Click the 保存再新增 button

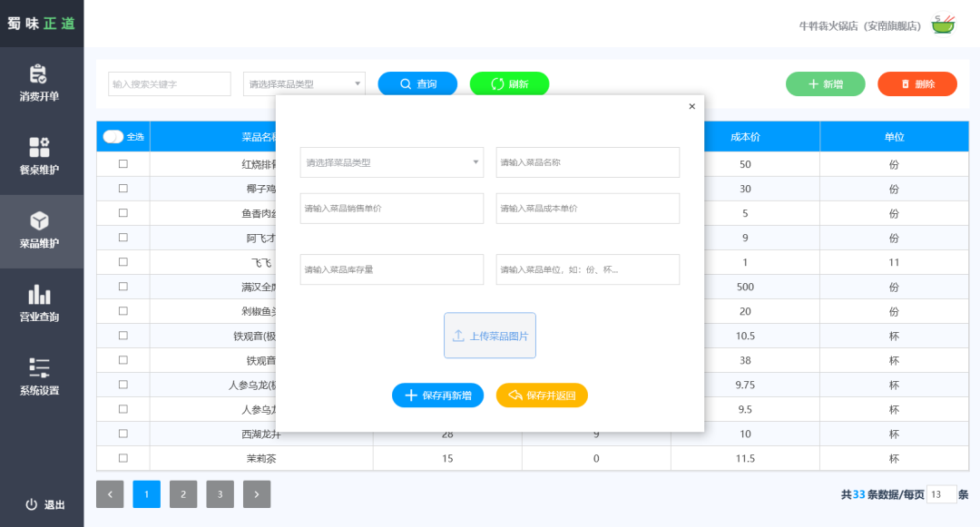point(438,395)
